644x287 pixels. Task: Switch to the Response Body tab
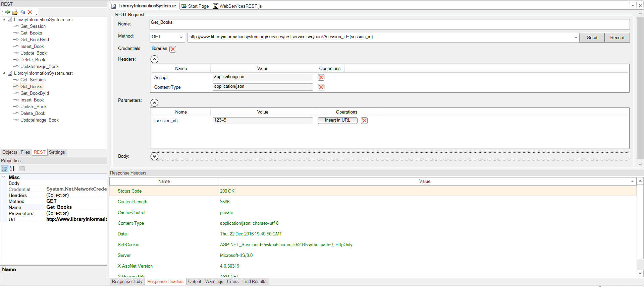[x=127, y=282]
